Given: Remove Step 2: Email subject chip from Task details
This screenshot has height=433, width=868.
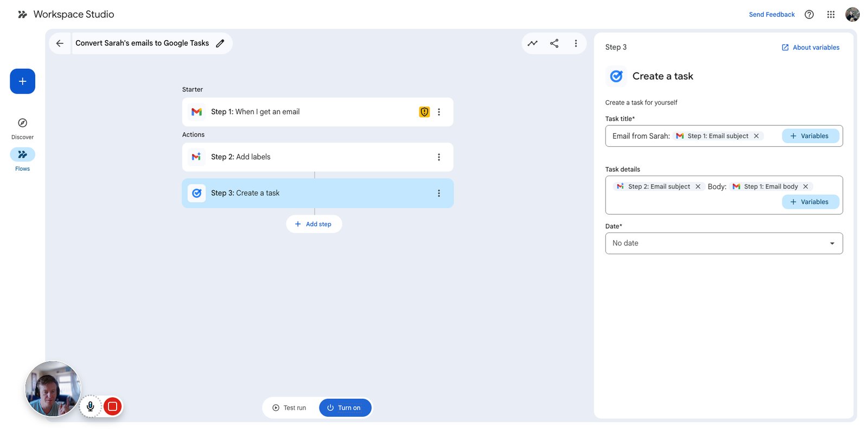Looking at the screenshot, I should pos(698,186).
